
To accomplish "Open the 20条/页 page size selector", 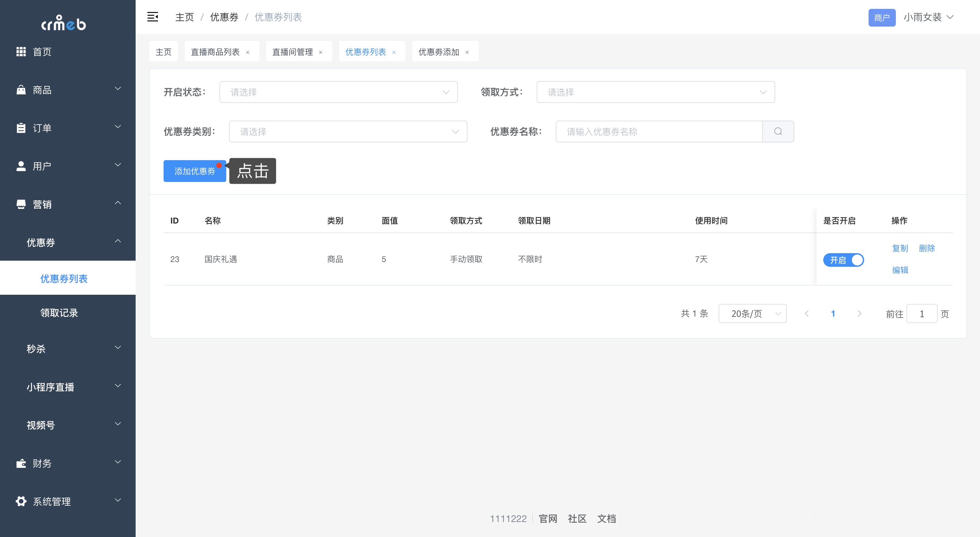I will [752, 313].
